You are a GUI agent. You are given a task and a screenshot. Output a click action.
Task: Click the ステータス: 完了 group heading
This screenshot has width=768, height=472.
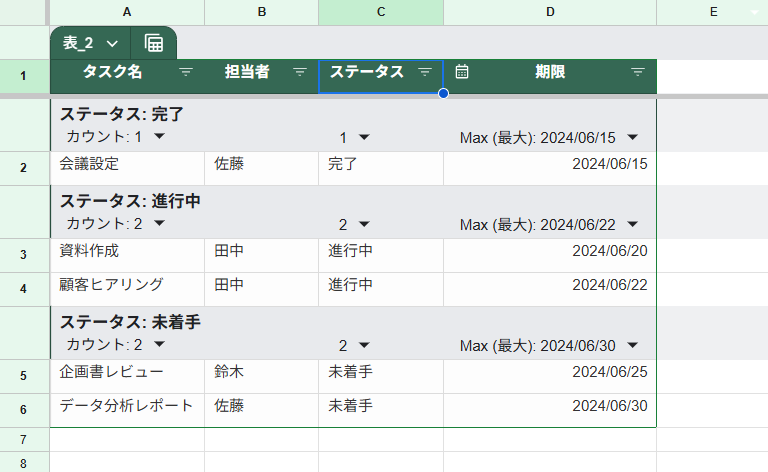121,114
